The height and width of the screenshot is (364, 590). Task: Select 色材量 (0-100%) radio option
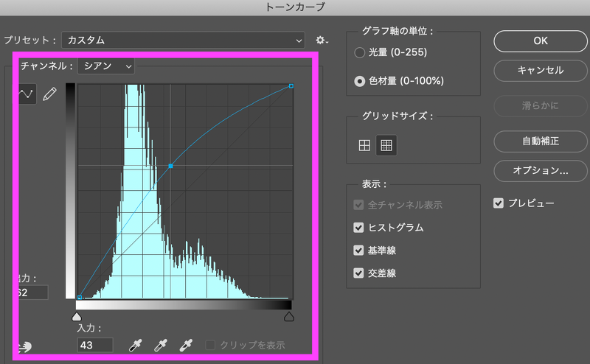point(360,81)
